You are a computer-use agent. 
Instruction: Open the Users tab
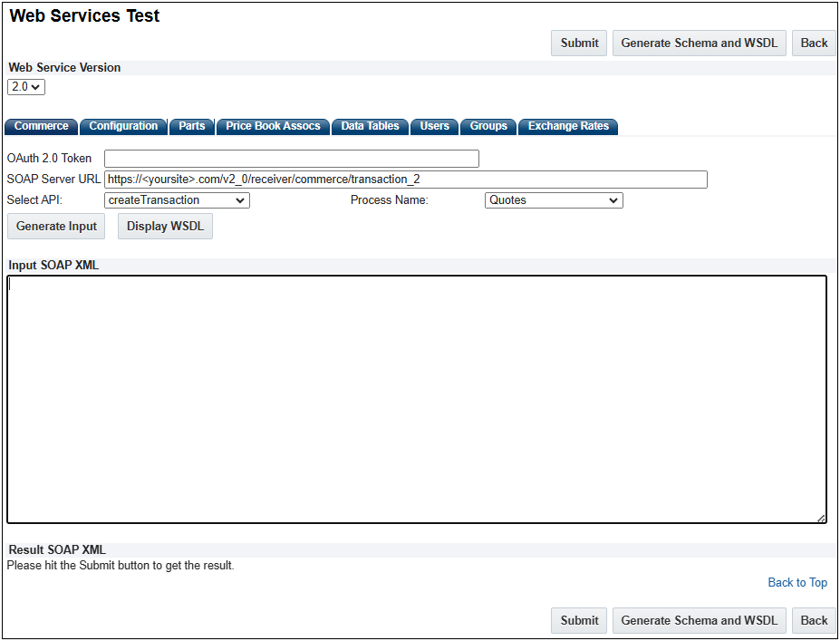[434, 126]
